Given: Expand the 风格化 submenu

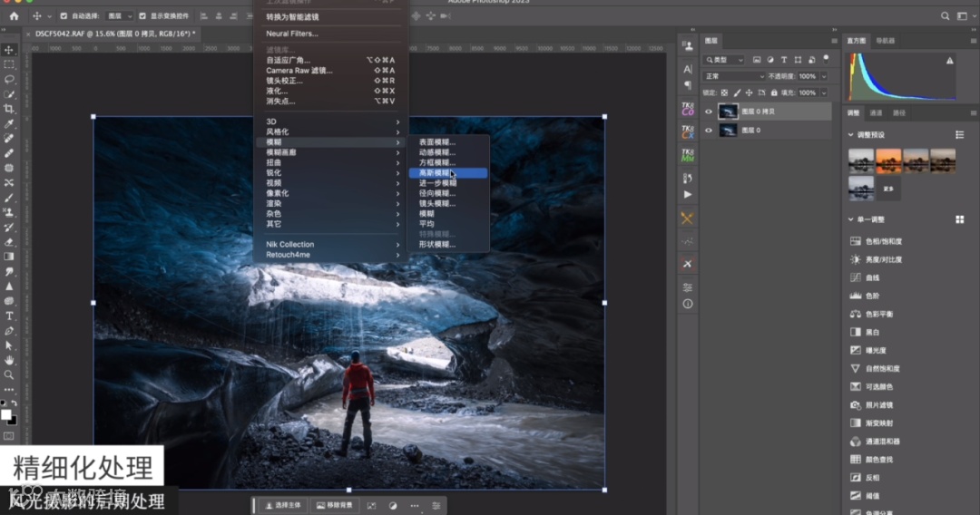Looking at the screenshot, I should (332, 131).
